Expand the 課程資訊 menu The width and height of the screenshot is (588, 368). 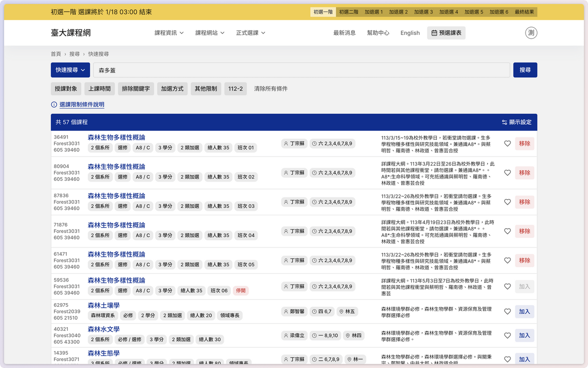click(x=169, y=33)
